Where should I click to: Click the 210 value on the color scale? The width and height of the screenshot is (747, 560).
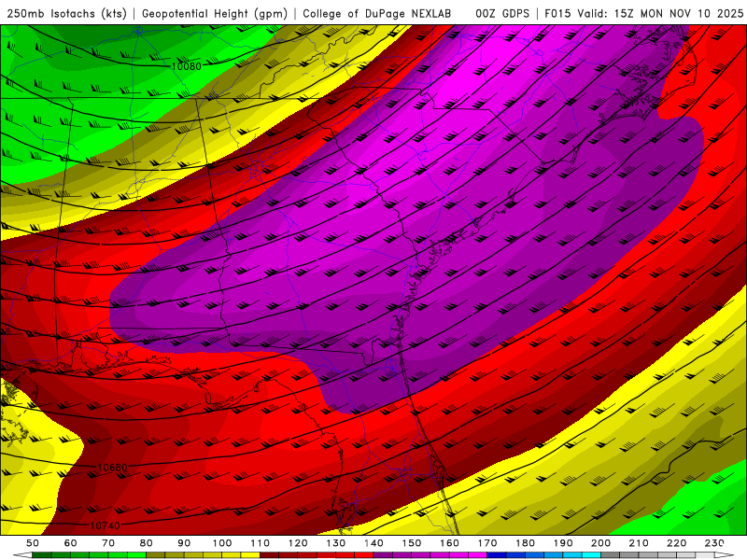[x=639, y=543]
